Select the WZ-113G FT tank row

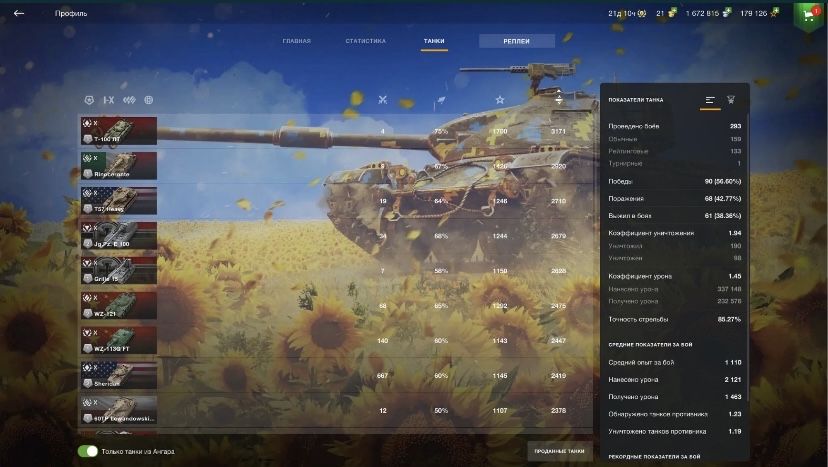pos(335,340)
